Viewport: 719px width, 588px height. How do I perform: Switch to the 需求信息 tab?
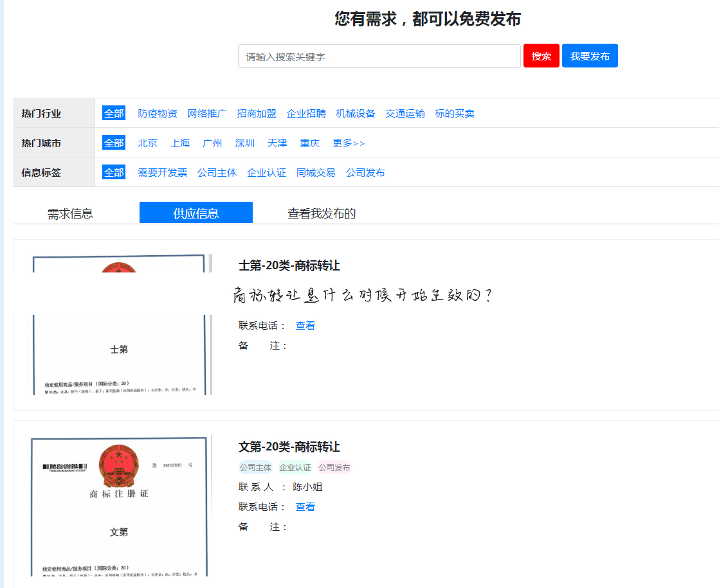point(70,213)
